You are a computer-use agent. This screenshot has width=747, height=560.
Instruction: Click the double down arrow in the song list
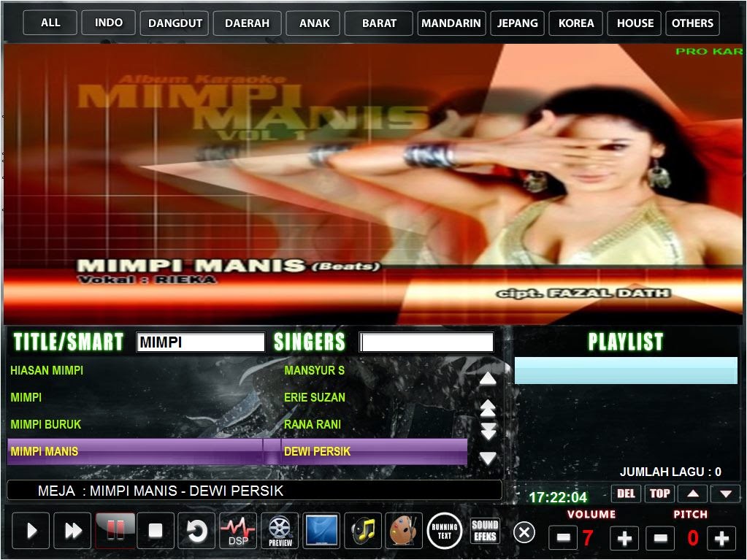[489, 431]
